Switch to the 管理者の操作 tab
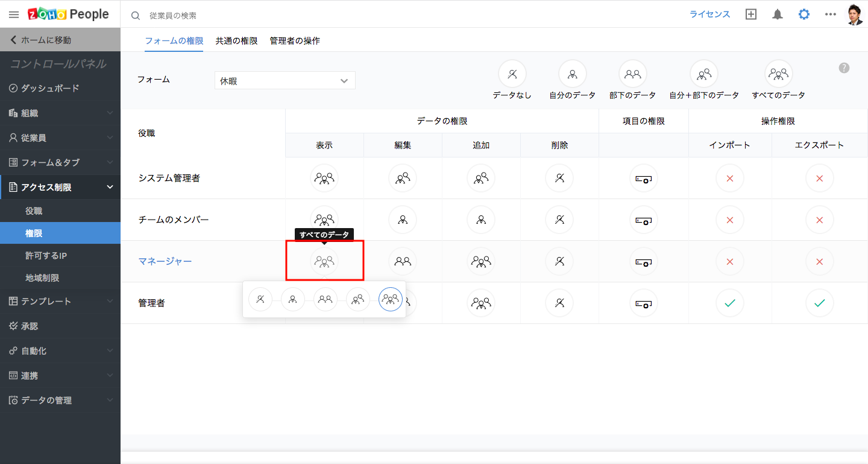The image size is (868, 464). (x=295, y=41)
